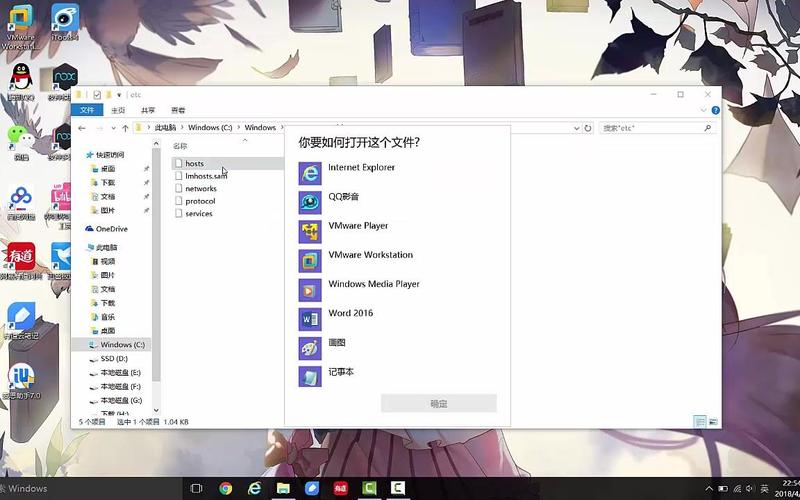The width and height of the screenshot is (800, 500).
Task: Focus the 搜索"etc" search box
Action: point(657,128)
